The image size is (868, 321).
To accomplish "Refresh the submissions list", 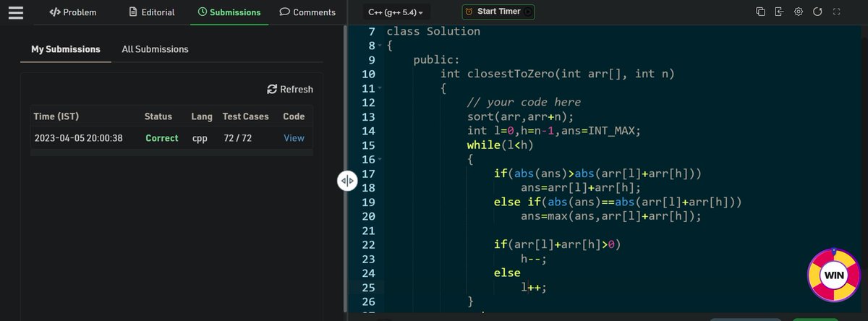I will coord(290,89).
